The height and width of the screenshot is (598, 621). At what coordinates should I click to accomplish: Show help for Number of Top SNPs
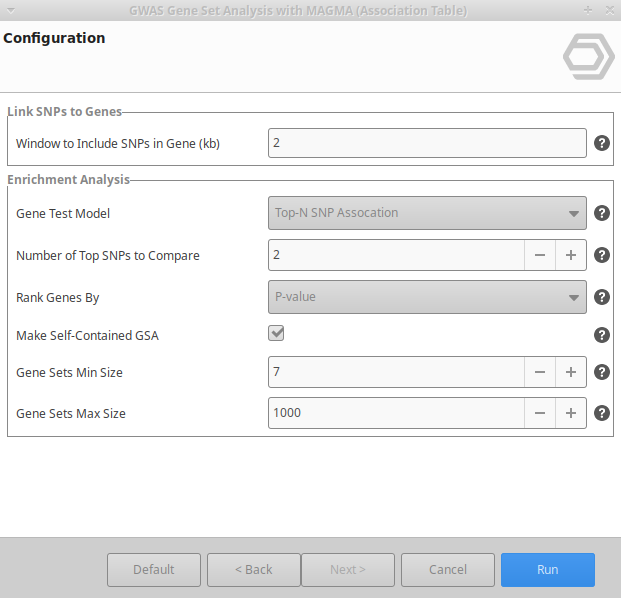coord(602,255)
